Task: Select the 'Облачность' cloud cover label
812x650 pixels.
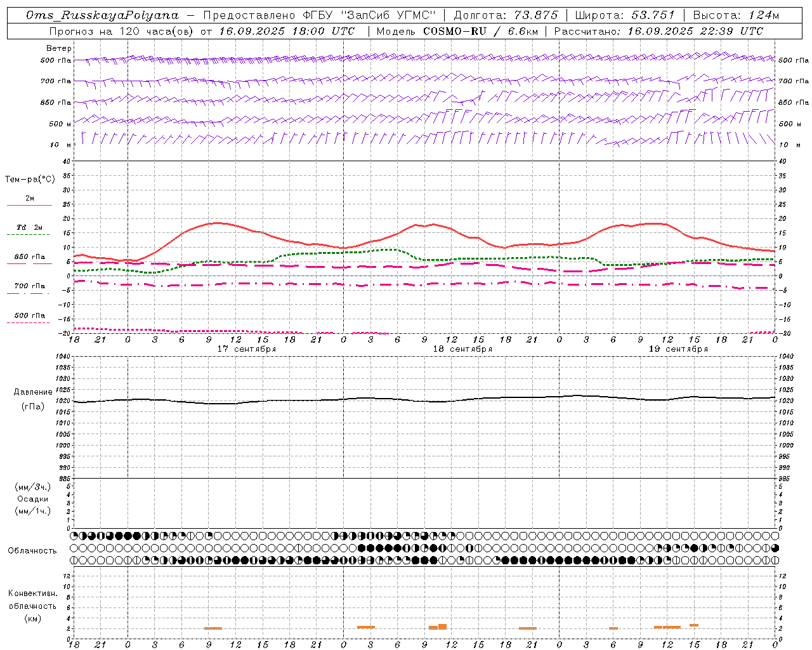Action: pos(32,551)
